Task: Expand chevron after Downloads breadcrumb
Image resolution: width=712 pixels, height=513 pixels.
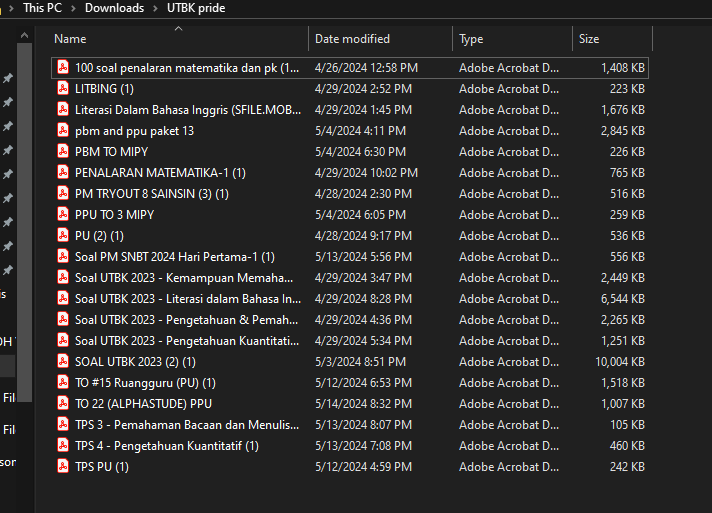Action: coord(155,8)
